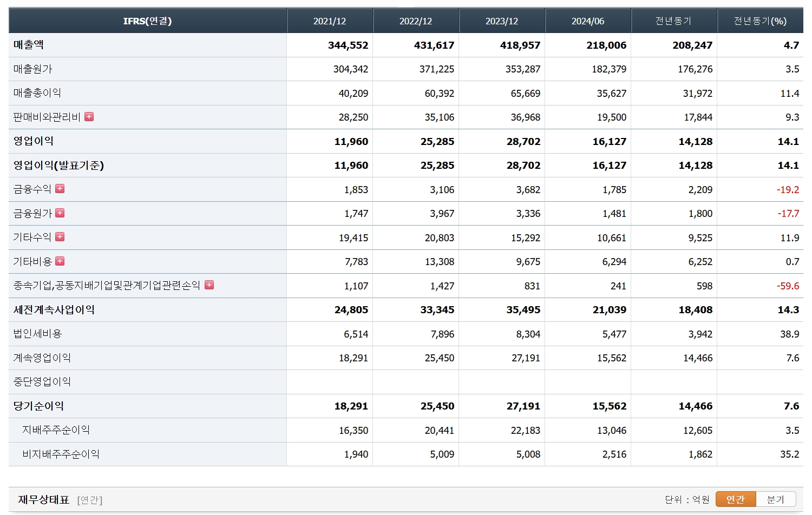Switch to the 분기 view
Screen dimensions: 812x515
click(x=776, y=499)
